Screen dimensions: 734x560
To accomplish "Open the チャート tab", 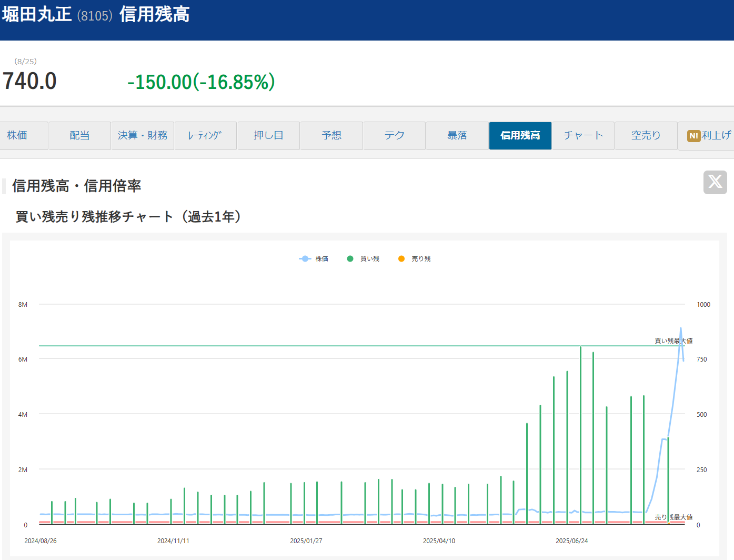I will [583, 136].
